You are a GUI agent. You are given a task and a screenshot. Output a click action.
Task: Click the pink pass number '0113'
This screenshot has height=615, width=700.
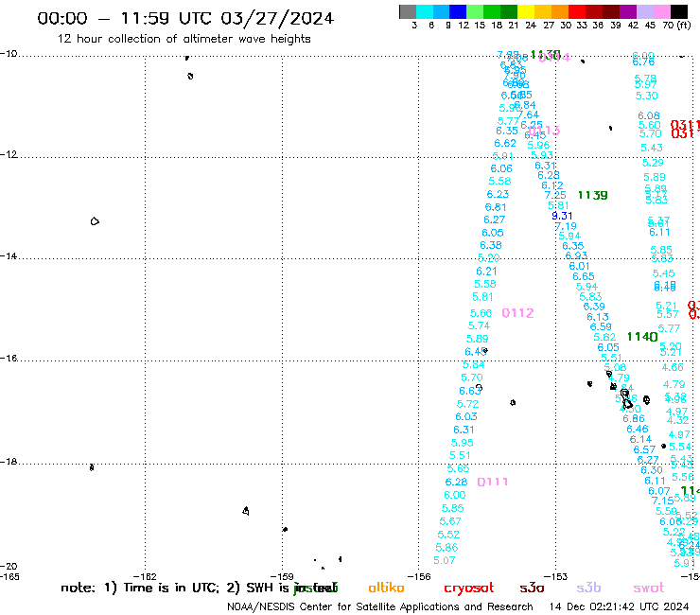point(544,131)
